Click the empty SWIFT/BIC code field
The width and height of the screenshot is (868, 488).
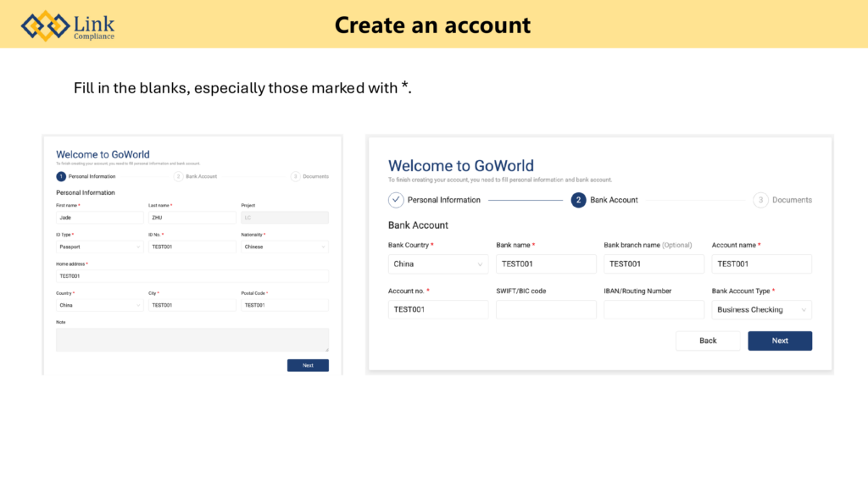546,309
